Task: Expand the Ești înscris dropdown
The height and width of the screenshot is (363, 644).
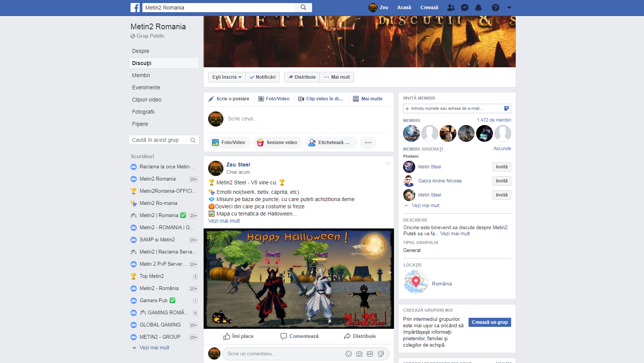Action: click(x=227, y=77)
